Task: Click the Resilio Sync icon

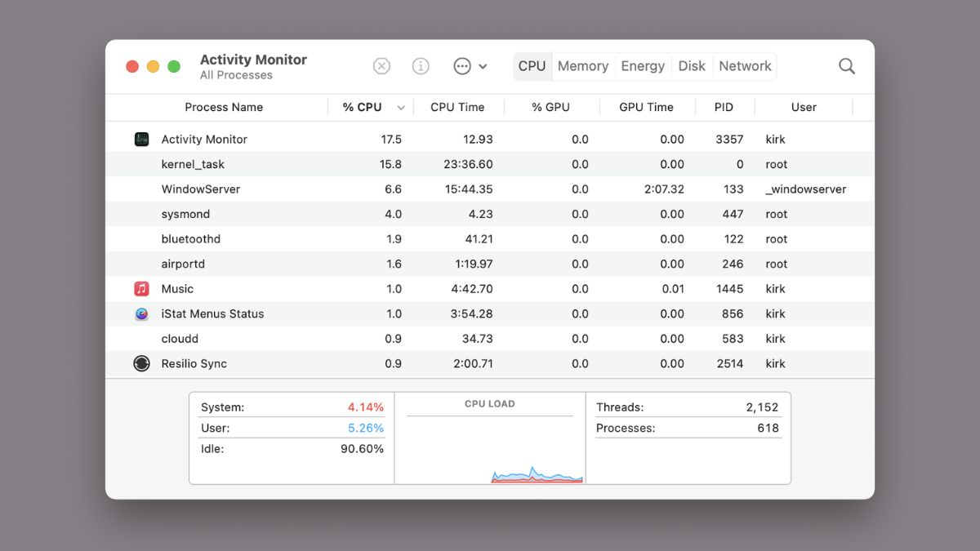Action: click(x=141, y=363)
